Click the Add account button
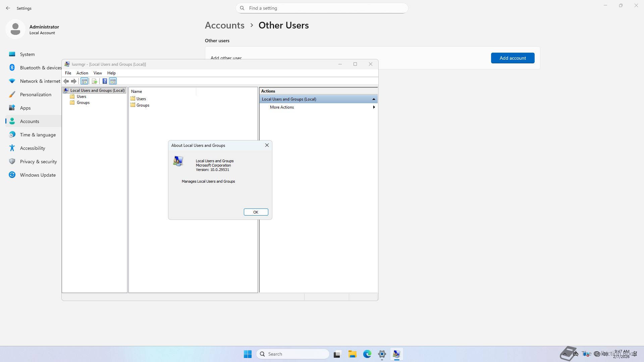 click(x=513, y=58)
